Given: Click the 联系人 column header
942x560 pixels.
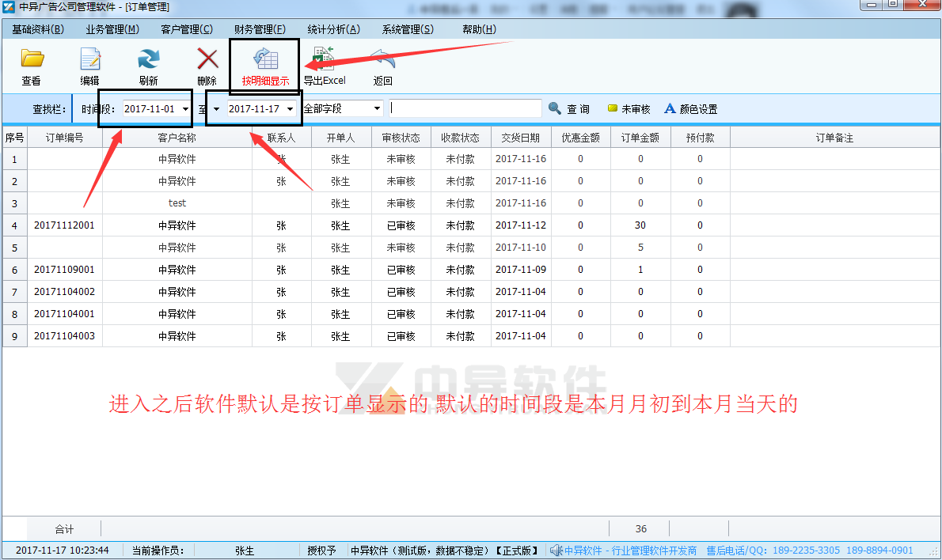Looking at the screenshot, I should pos(281,138).
